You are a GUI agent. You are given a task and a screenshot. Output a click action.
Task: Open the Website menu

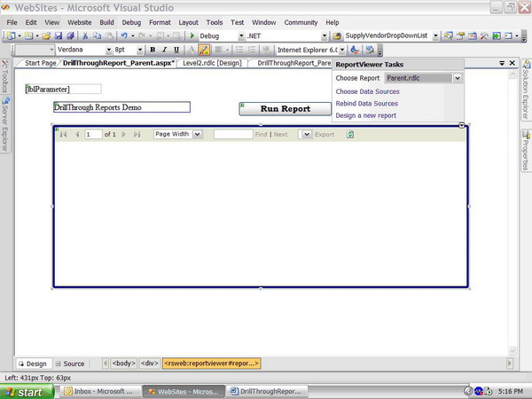tap(80, 22)
